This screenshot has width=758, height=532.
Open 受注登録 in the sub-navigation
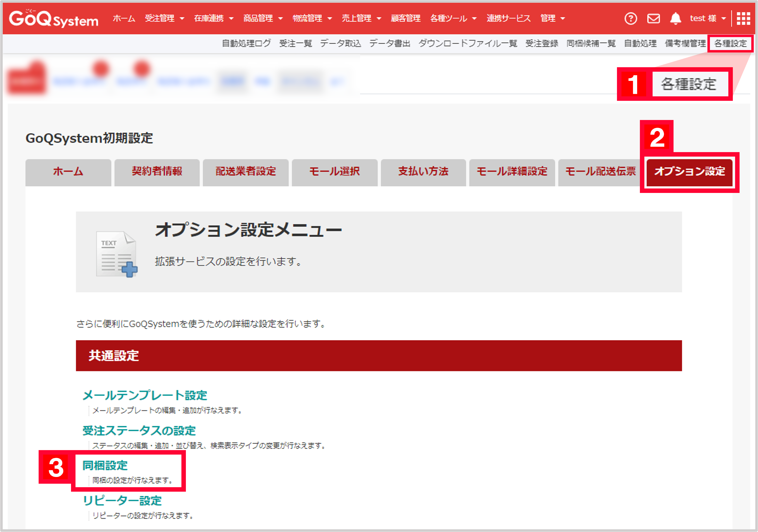pyautogui.click(x=542, y=43)
